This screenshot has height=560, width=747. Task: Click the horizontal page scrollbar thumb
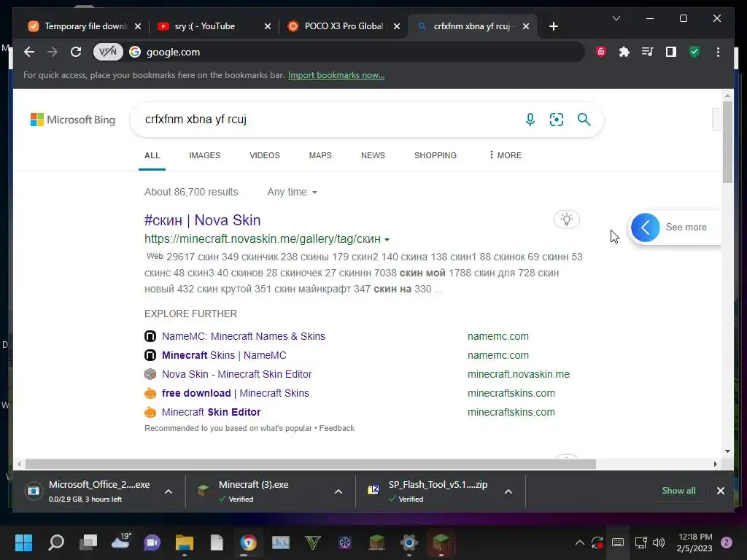(x=311, y=464)
